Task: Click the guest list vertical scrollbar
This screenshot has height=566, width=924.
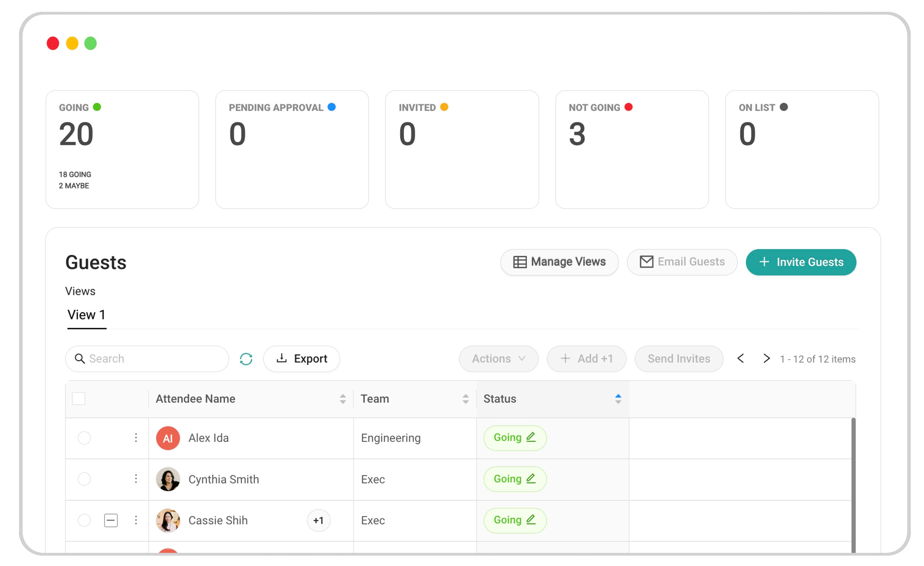Action: click(853, 484)
